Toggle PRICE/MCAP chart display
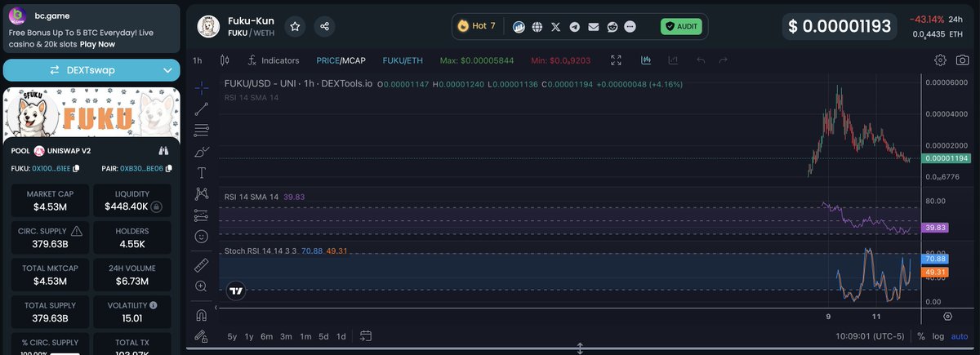The height and width of the screenshot is (355, 980). tap(341, 60)
